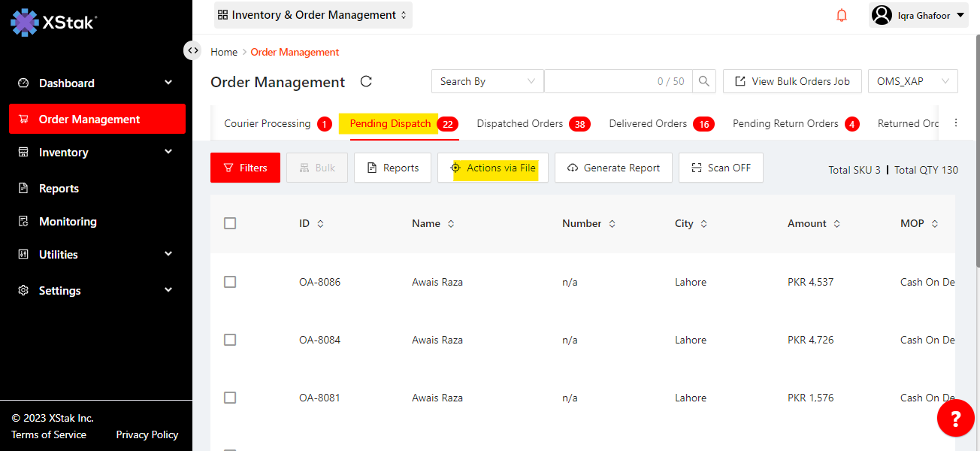This screenshot has width=980, height=451.
Task: Check the box for order OA-8086
Action: [230, 282]
